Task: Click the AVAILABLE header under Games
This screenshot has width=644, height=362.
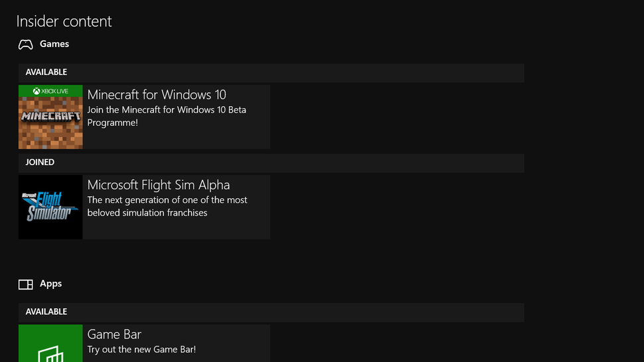Action: coord(46,72)
